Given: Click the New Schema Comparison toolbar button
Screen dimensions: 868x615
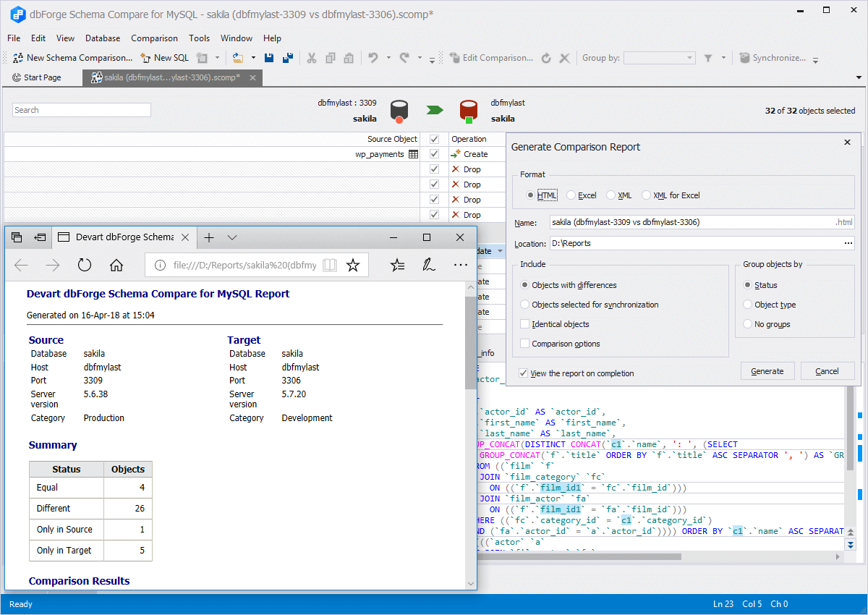Looking at the screenshot, I should click(x=72, y=58).
